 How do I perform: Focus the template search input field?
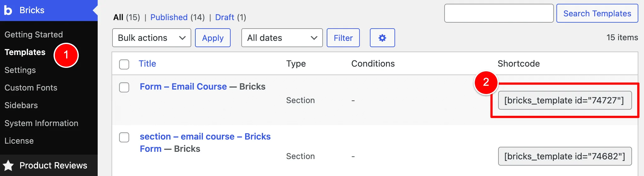tap(499, 13)
